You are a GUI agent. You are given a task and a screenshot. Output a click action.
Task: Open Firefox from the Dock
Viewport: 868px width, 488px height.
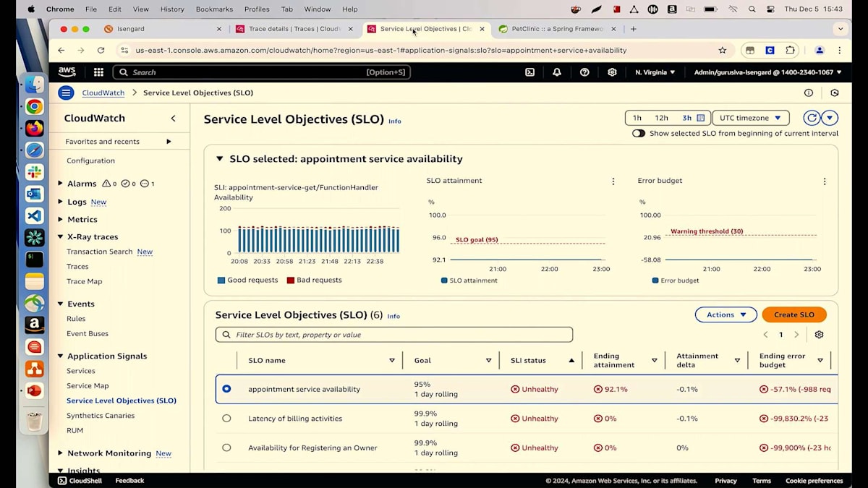(34, 128)
